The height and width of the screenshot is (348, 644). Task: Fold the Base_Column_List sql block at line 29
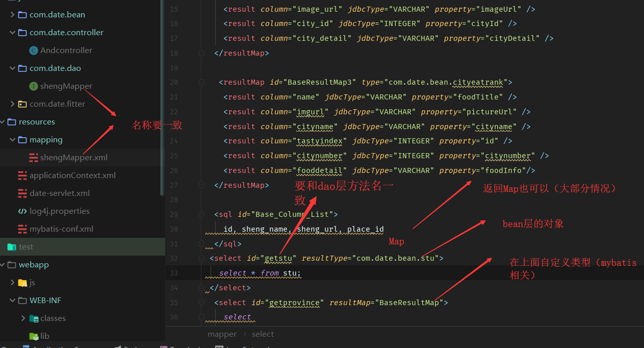(x=201, y=214)
